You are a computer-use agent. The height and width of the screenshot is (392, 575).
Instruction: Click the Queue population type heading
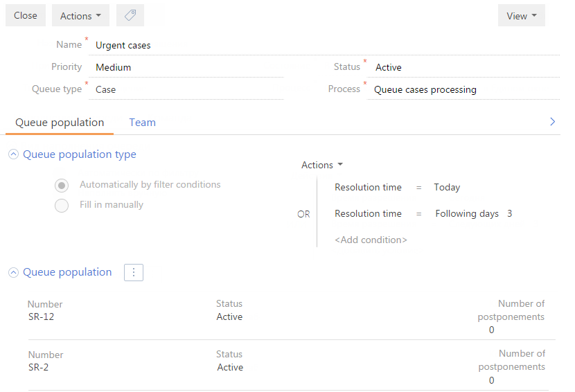(80, 154)
